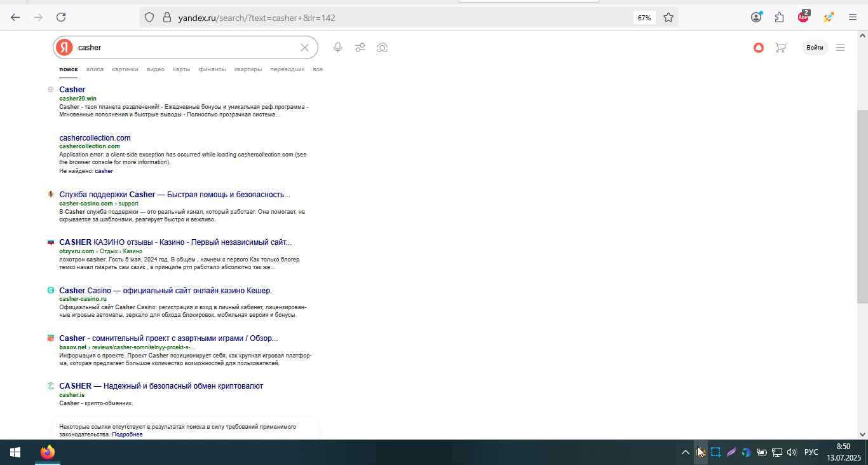Image resolution: width=868 pixels, height=465 pixels.
Task: Open Alice assistant red circle icon
Action: click(x=759, y=48)
